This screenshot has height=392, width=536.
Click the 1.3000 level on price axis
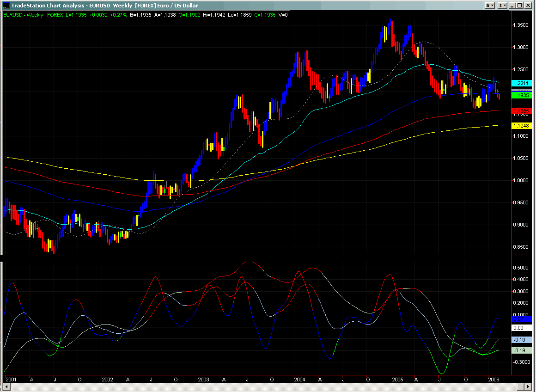pos(522,47)
